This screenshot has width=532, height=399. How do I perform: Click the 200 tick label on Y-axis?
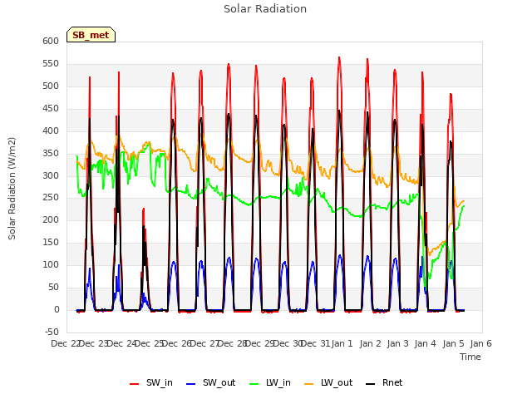(51, 219)
